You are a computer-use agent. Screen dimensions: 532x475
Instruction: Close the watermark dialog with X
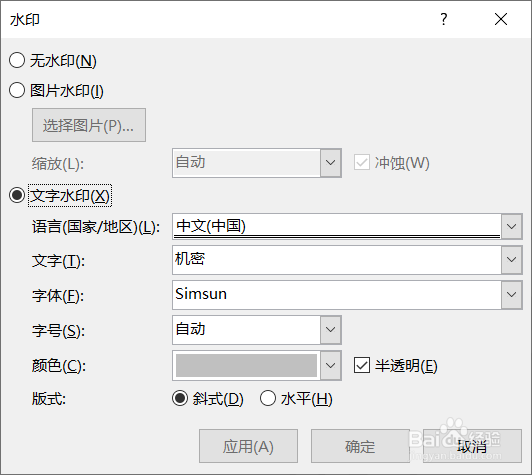pos(501,19)
